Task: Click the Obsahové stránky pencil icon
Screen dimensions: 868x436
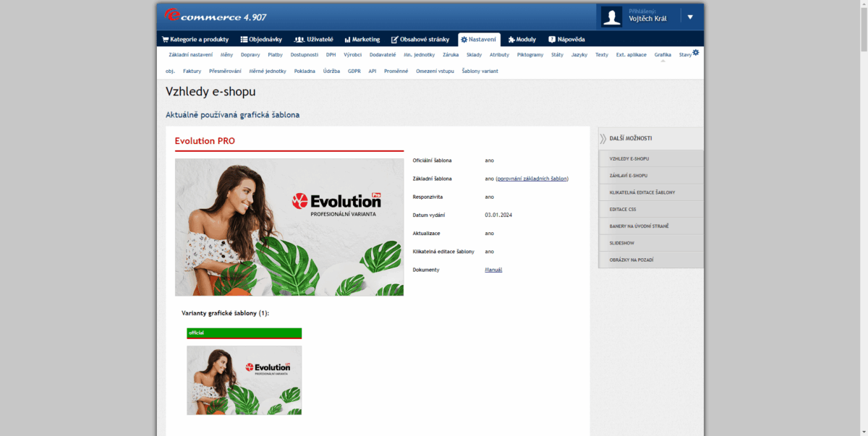Action: (x=395, y=39)
